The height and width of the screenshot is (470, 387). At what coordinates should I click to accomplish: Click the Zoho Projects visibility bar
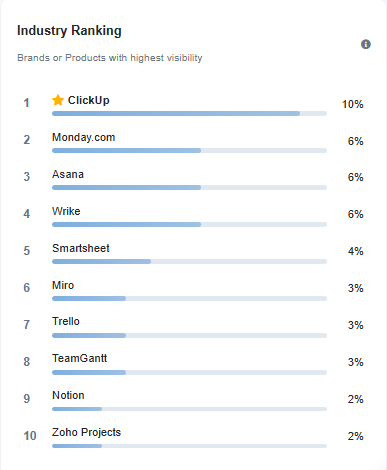pos(189,446)
